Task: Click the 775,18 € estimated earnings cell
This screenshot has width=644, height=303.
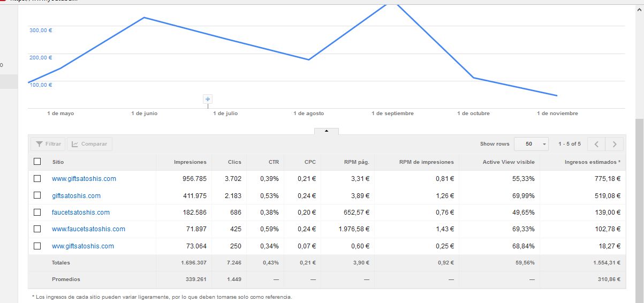Action: (607, 179)
